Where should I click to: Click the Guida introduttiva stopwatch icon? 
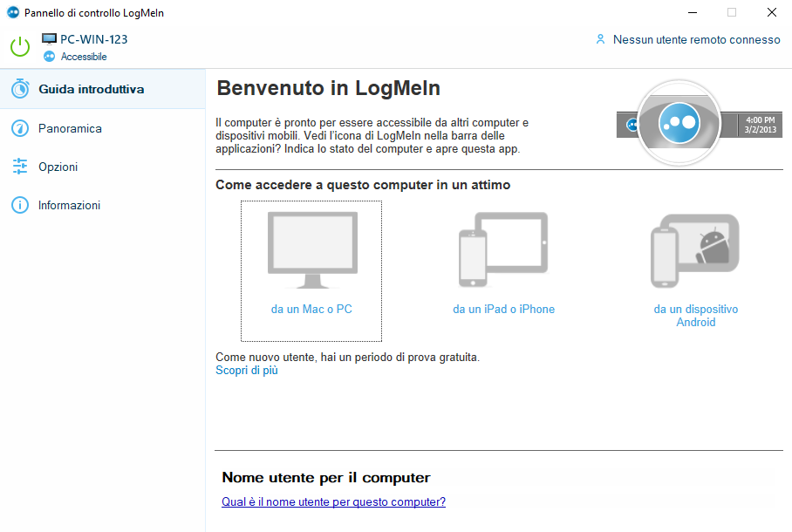[20, 89]
